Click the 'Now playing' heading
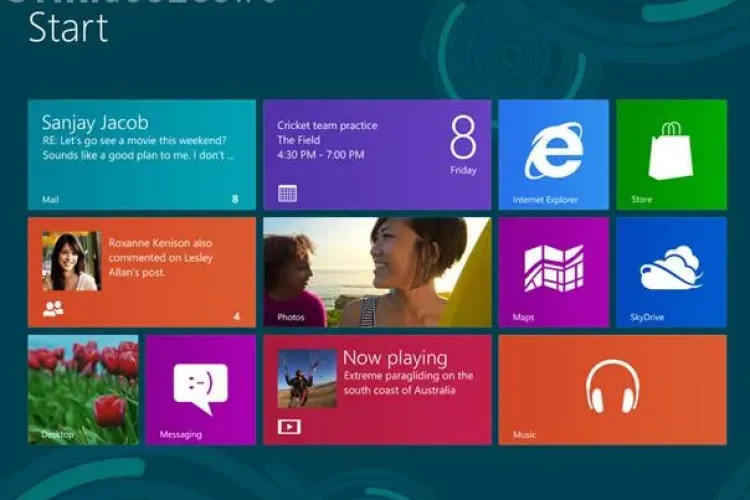This screenshot has width=750, height=500. [x=395, y=358]
